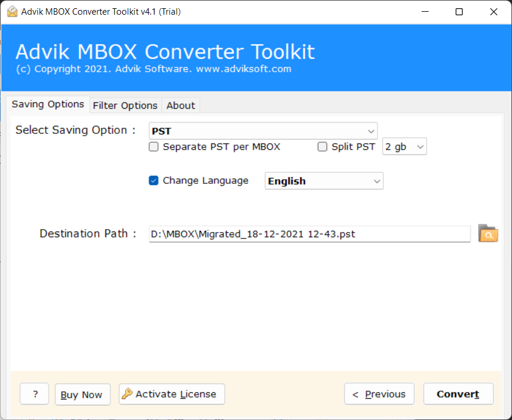
Task: Uncheck the Change Language checkbox
Action: coord(153,180)
